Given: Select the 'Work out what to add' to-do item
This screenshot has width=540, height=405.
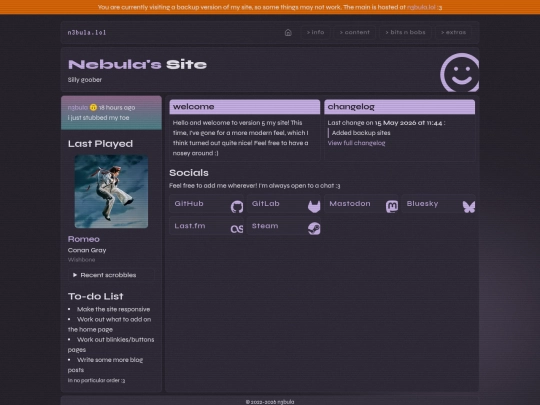Looking at the screenshot, I should click(110, 324).
